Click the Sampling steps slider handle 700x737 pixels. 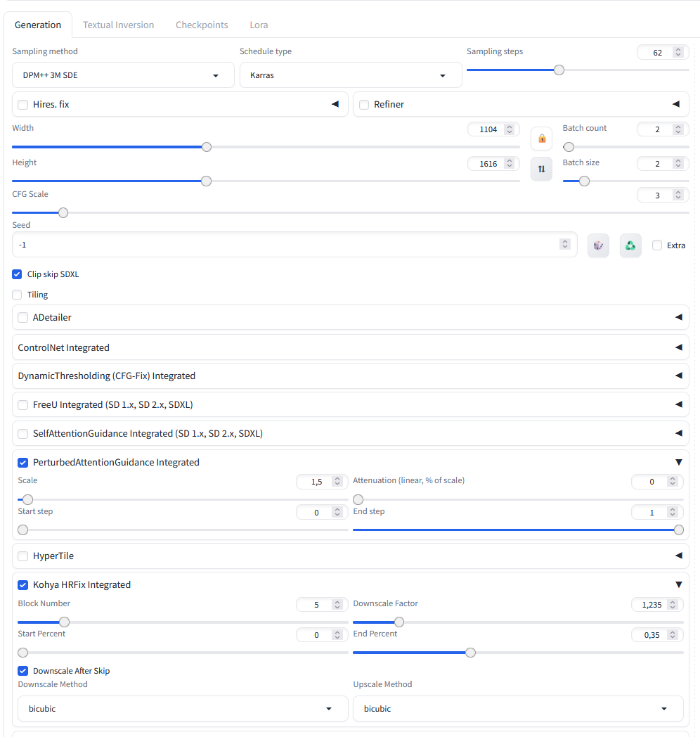click(x=559, y=70)
